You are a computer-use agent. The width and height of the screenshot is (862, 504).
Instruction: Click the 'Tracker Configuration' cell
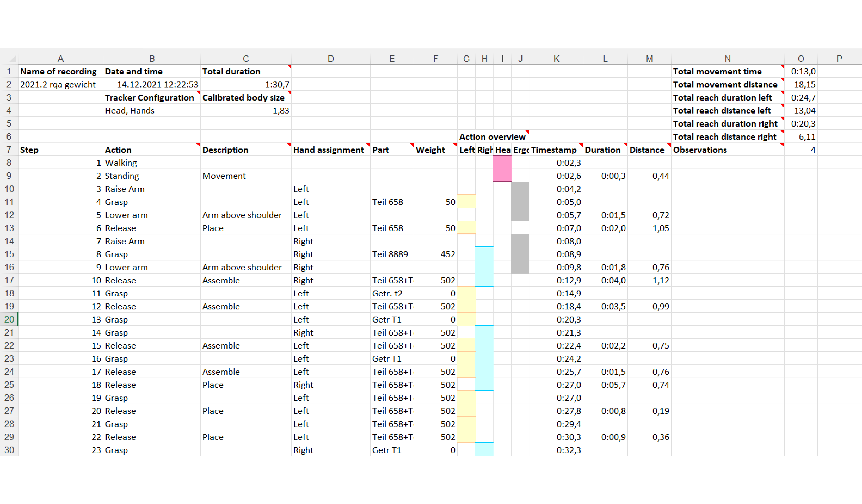[152, 97]
